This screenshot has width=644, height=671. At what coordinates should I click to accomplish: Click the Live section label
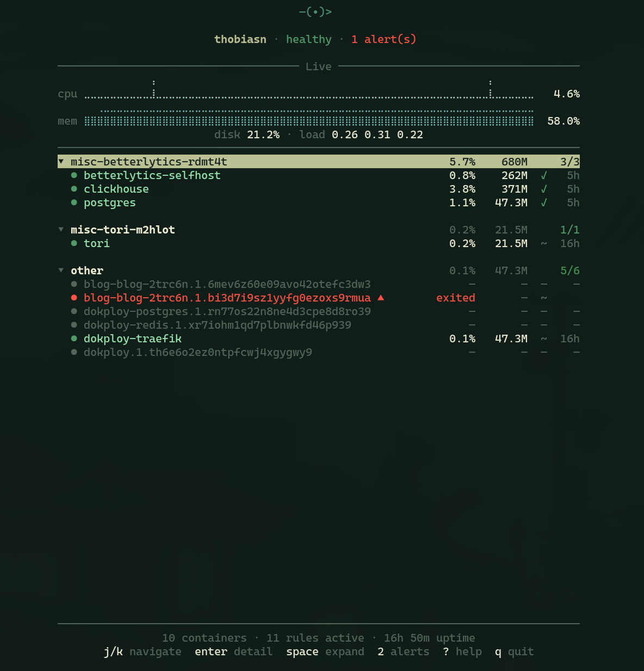(319, 66)
